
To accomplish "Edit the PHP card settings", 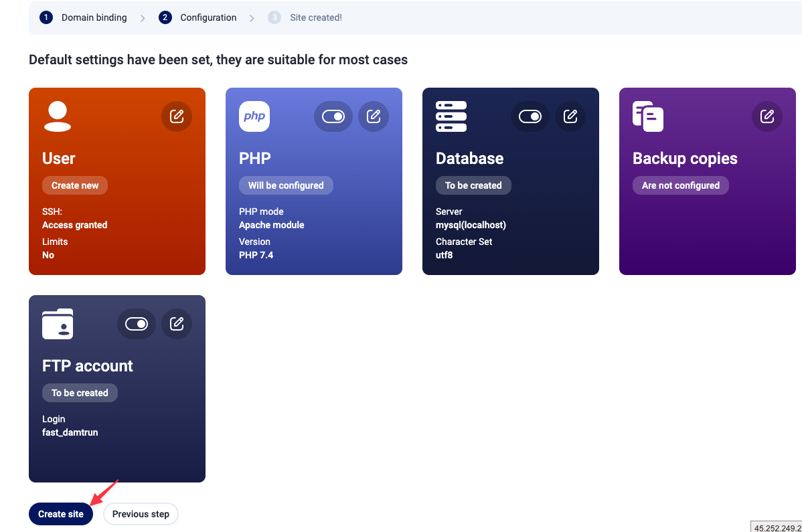I will pyautogui.click(x=374, y=116).
